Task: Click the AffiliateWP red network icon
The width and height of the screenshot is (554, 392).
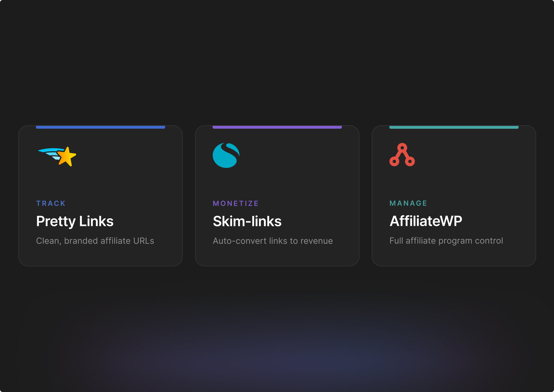Action: coord(402,156)
